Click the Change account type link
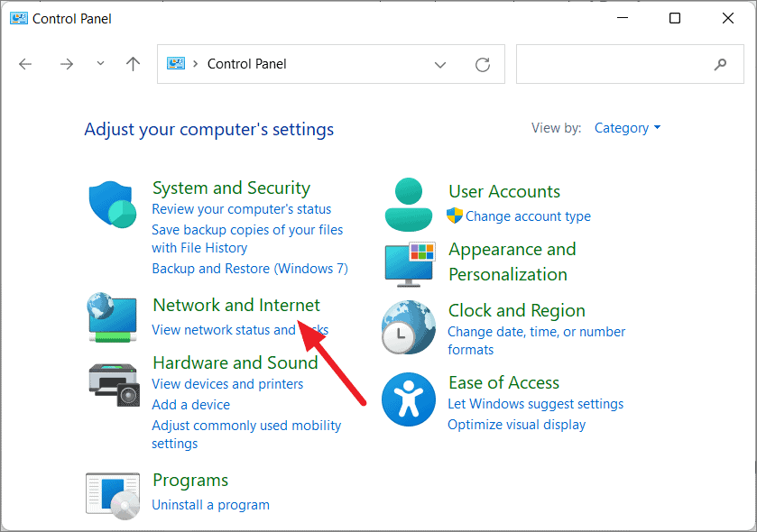The width and height of the screenshot is (757, 532). pyautogui.click(x=527, y=216)
